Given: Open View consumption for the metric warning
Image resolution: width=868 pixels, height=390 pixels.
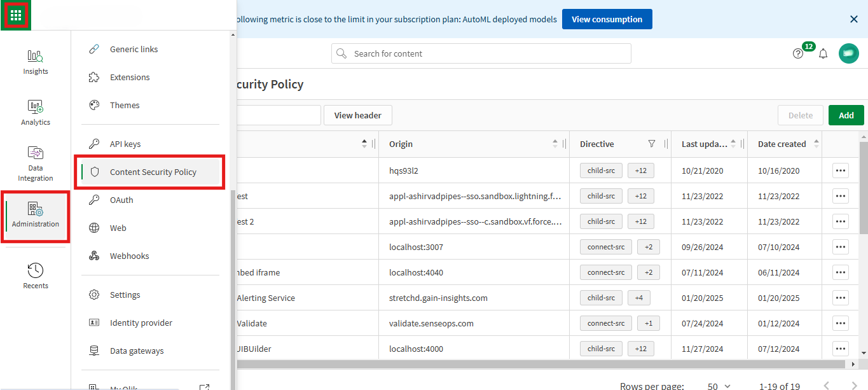Looking at the screenshot, I should tap(607, 18).
